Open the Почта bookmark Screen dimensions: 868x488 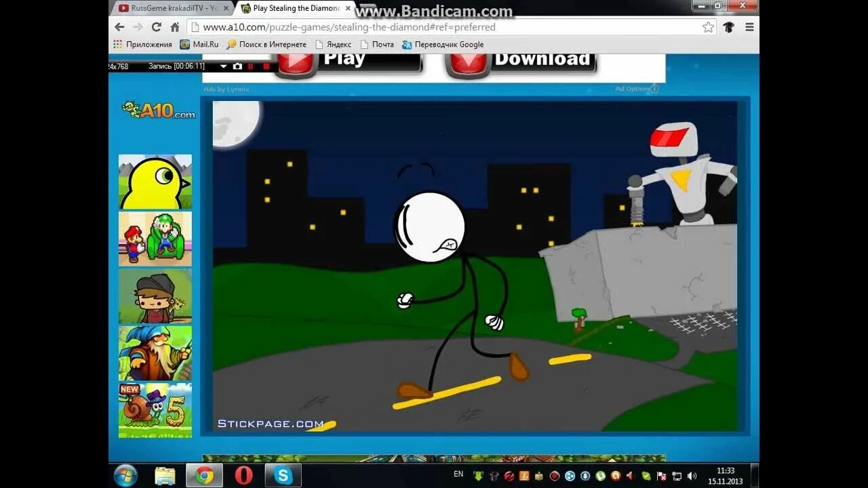pyautogui.click(x=377, y=45)
